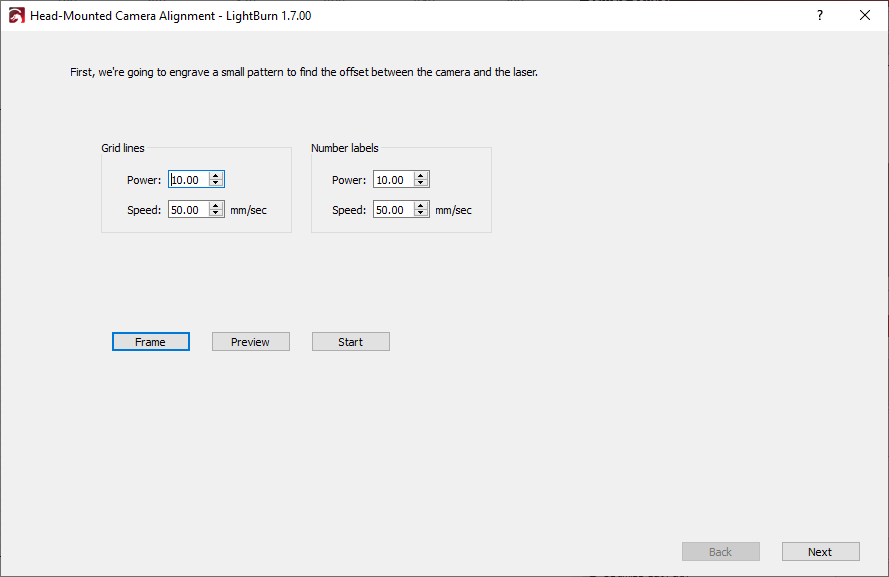889x577 pixels.
Task: Click the question mark help button
Action: [x=819, y=16]
